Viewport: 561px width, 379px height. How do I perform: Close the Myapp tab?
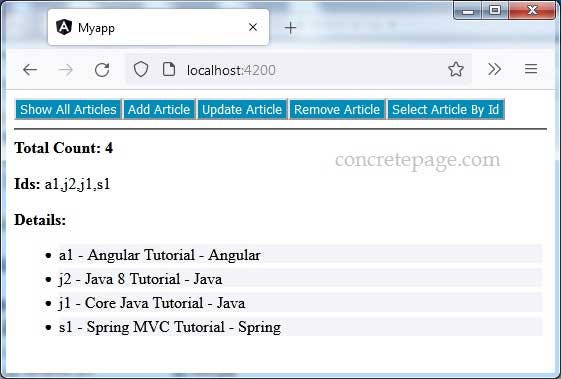click(253, 27)
